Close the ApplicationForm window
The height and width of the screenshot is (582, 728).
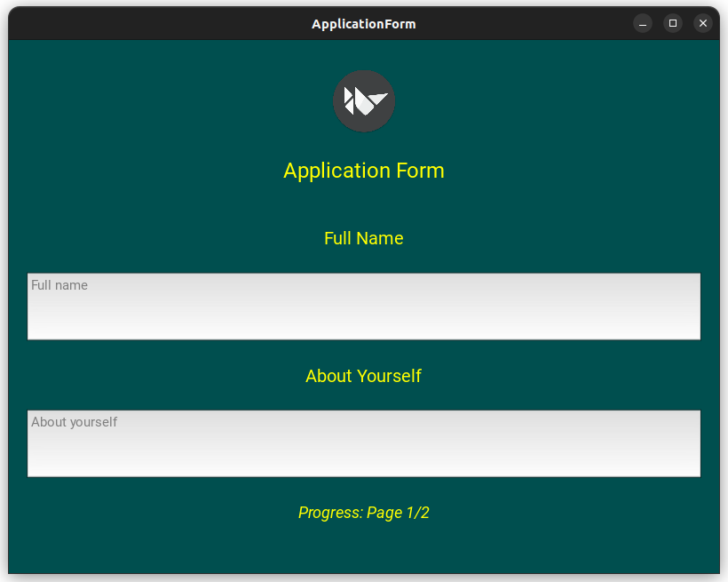point(703,23)
